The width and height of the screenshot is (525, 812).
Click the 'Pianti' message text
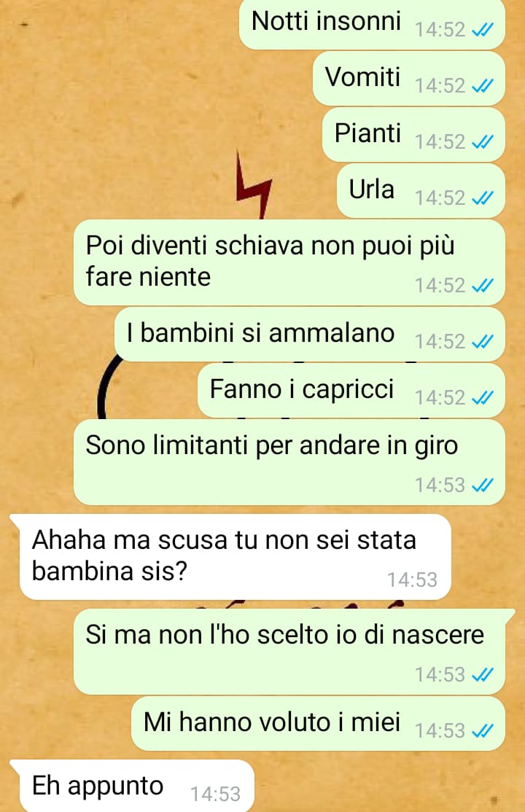(367, 133)
